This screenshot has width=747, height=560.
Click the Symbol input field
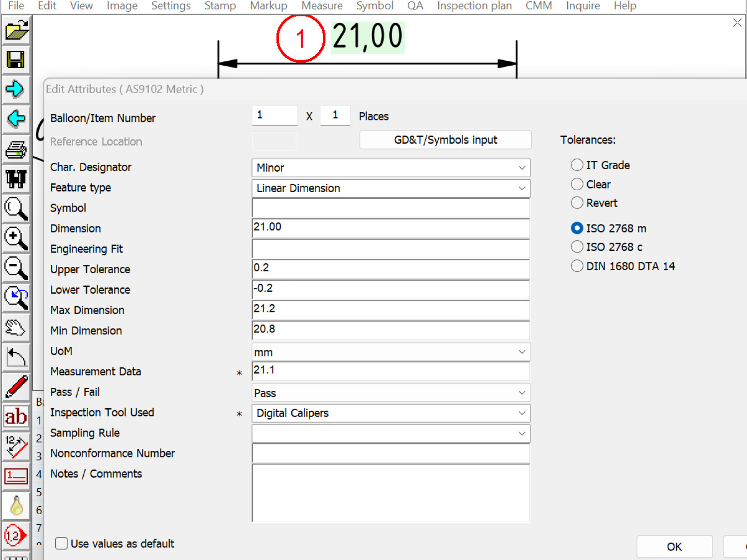(391, 208)
